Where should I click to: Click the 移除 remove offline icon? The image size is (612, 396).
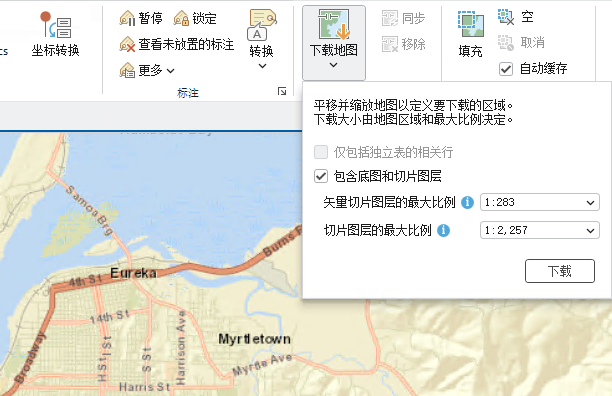[390, 44]
